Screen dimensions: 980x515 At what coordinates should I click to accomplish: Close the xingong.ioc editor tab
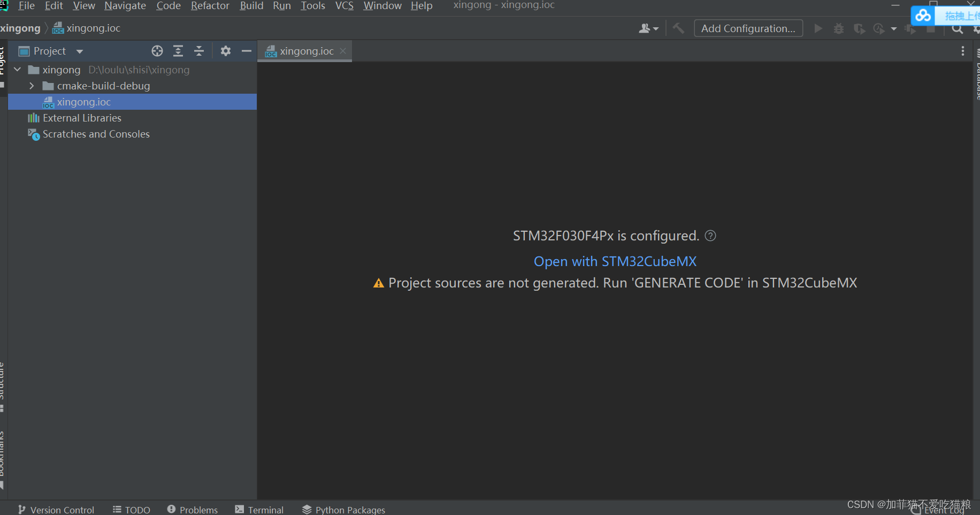click(x=343, y=51)
